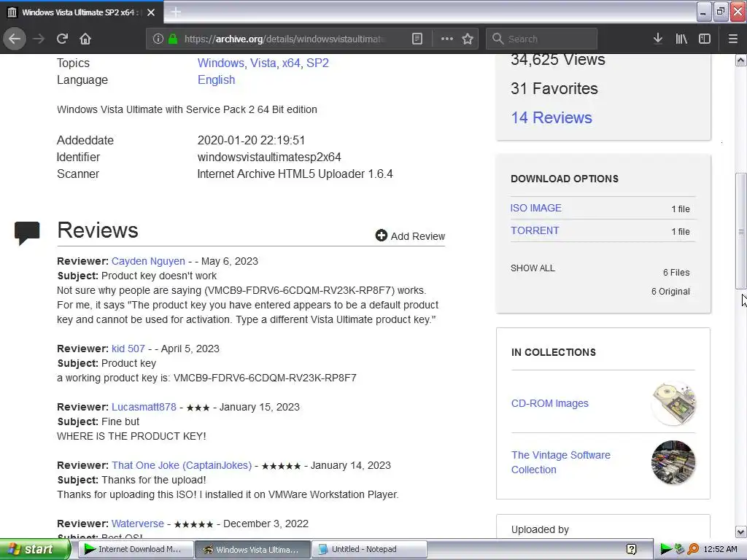The width and height of the screenshot is (747, 560).
Task: Open the SP2 topic link
Action: click(x=317, y=63)
